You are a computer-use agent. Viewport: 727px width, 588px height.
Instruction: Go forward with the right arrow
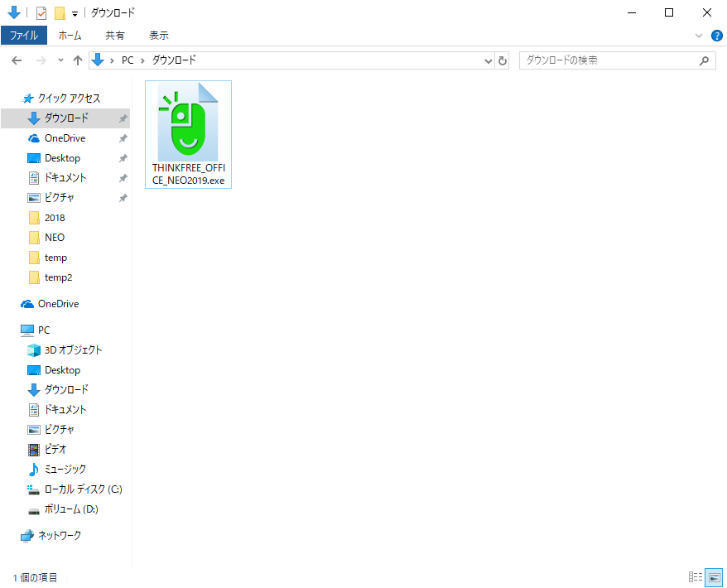click(41, 60)
